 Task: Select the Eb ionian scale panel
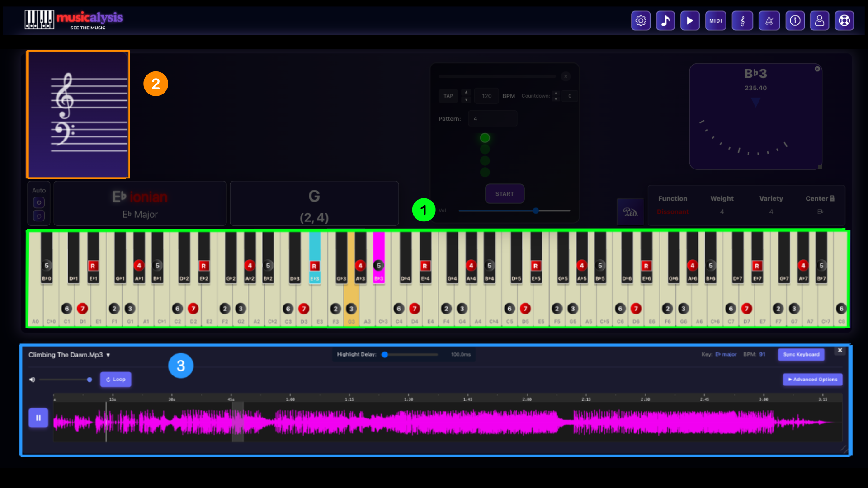pyautogui.click(x=140, y=203)
